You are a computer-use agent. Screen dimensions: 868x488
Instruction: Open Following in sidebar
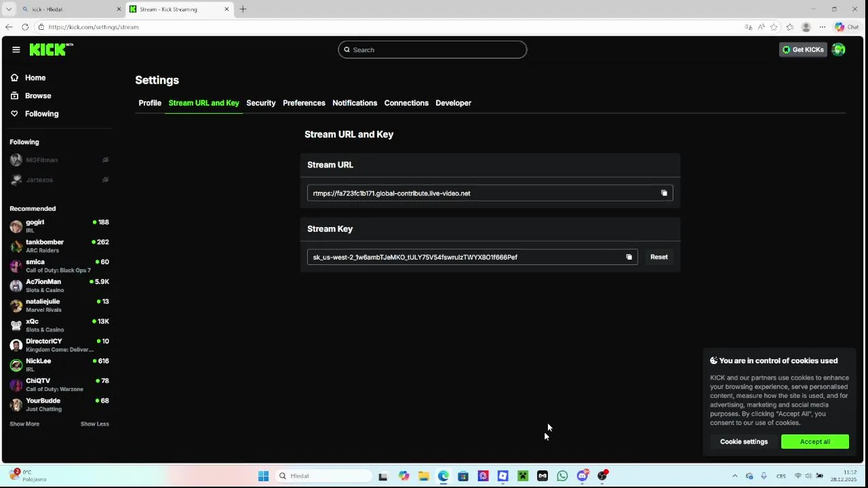[x=35, y=114]
